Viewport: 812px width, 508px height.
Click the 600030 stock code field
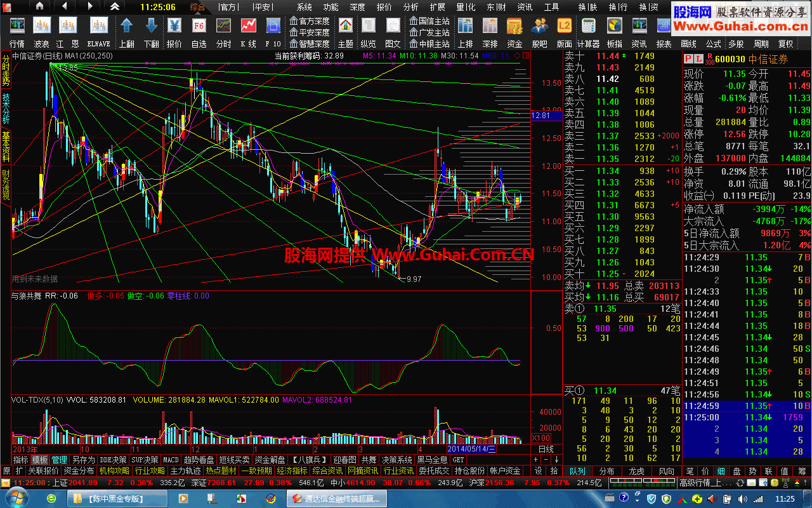coord(730,59)
